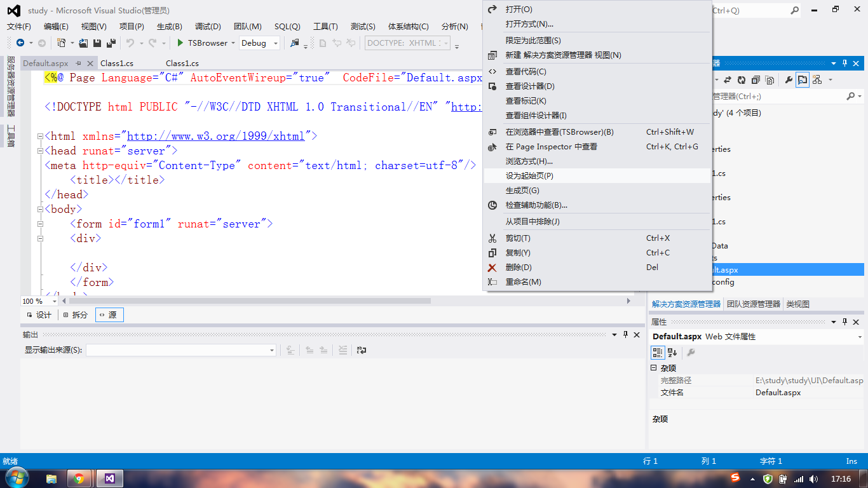Open the SQL menu
868x488 pixels.
(287, 26)
